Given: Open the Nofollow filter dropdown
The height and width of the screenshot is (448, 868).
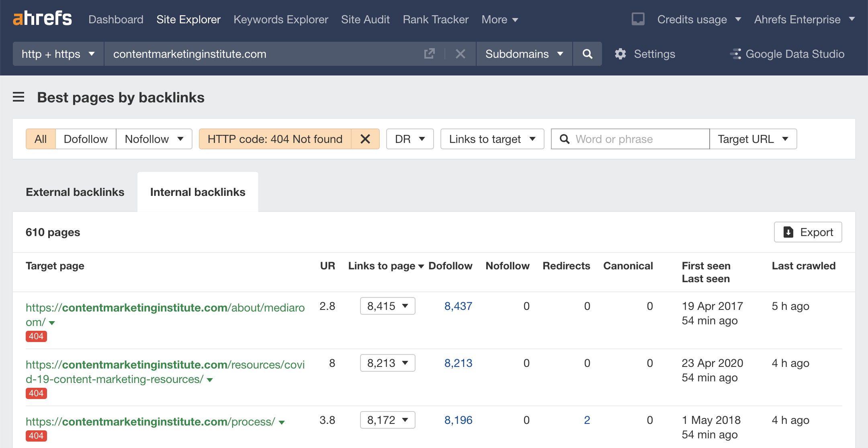Looking at the screenshot, I should click(154, 139).
